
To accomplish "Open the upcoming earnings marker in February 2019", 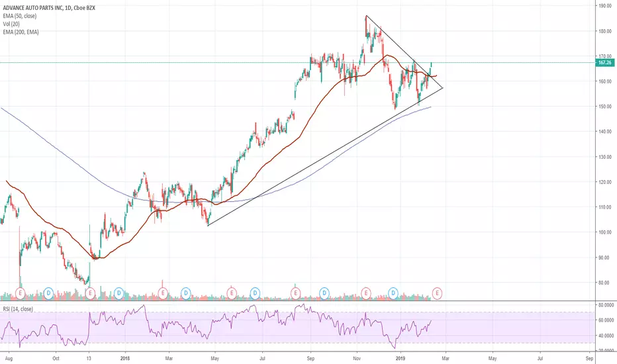I will coord(437,293).
